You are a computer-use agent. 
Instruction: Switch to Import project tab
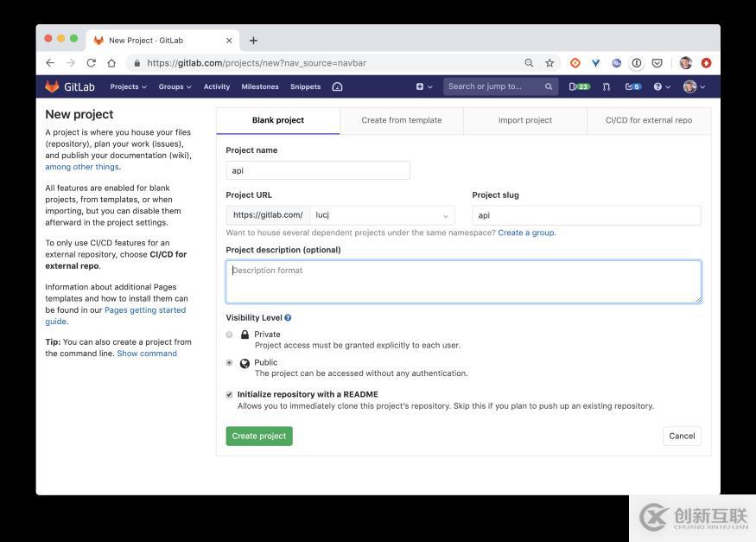(x=525, y=120)
